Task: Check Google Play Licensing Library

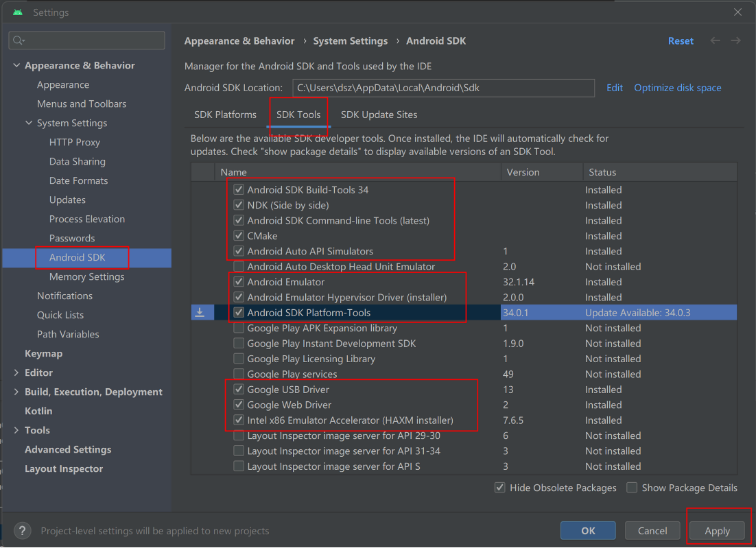Action: click(x=239, y=359)
